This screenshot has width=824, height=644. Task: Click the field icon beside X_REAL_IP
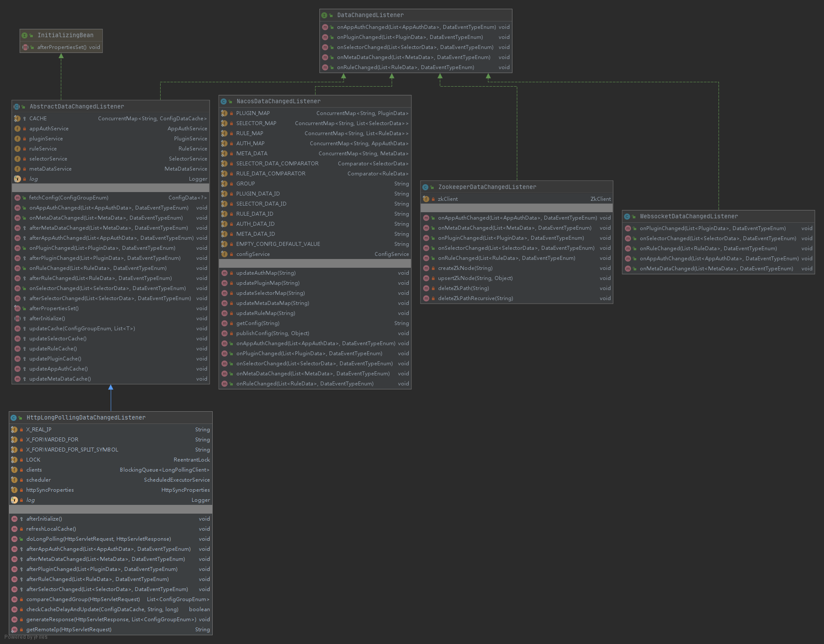14,430
